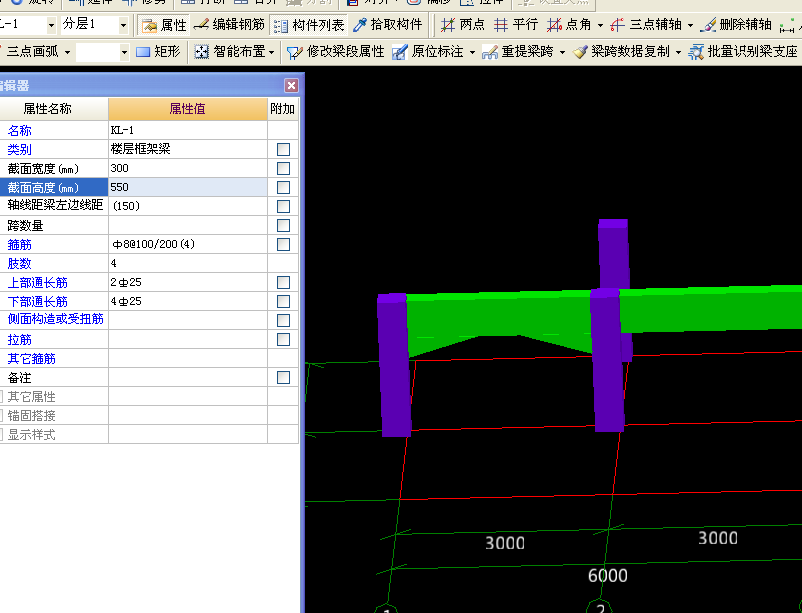Click the 属性值 column header
Viewport: 802px width, 613px height.
coord(188,109)
